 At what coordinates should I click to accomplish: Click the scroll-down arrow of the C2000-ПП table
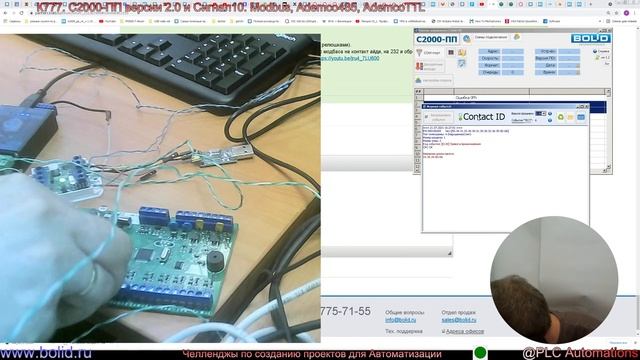pos(608,167)
